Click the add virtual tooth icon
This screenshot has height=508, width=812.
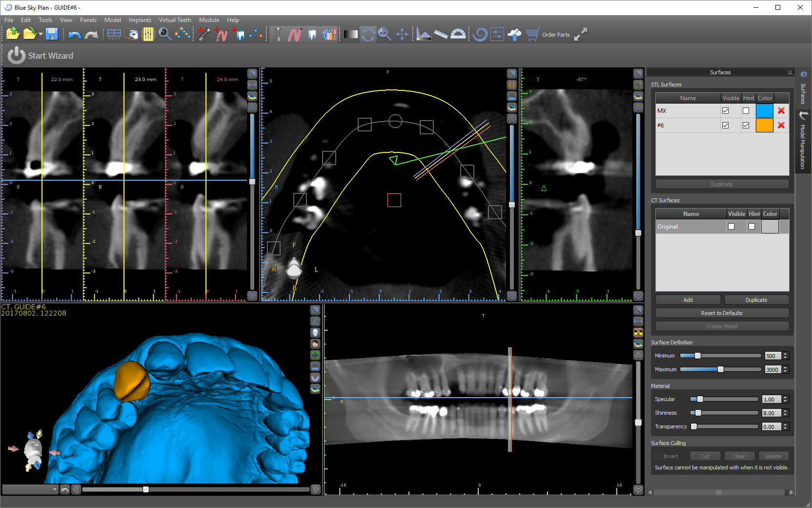coord(238,34)
